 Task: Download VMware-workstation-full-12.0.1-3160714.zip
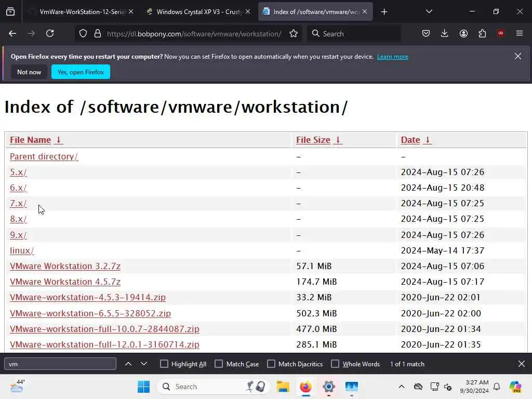(104, 344)
